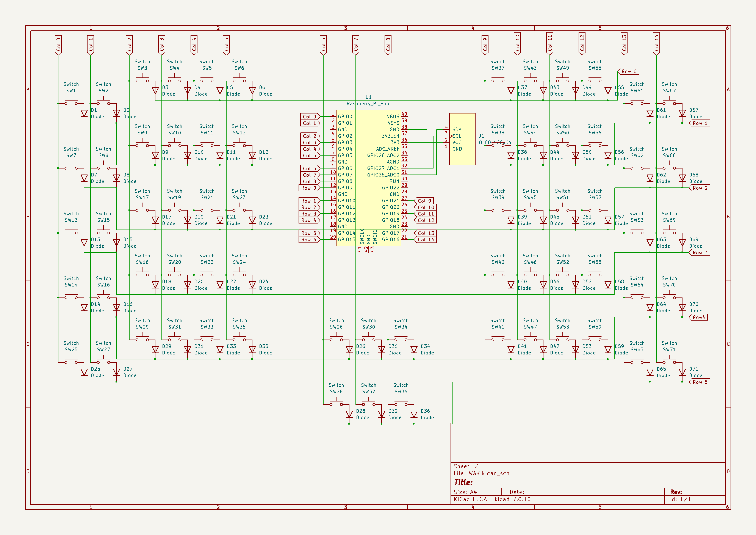Click the D71 diode symbol

click(682, 373)
